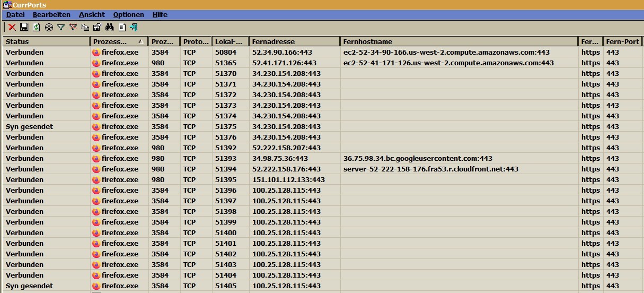Click the copy selected items icon
Image resolution: width=644 pixels, height=293 pixels.
(85, 27)
